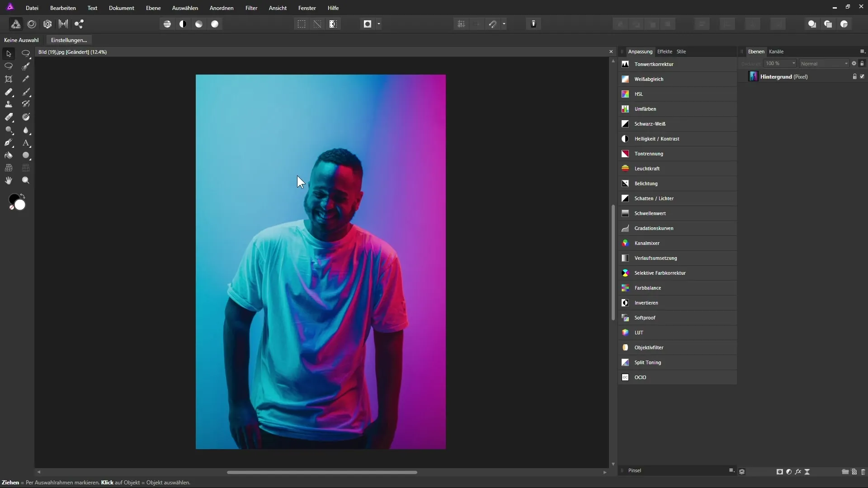This screenshot has width=868, height=488.
Task: Open the Ebenen panel options menu
Action: (x=862, y=52)
